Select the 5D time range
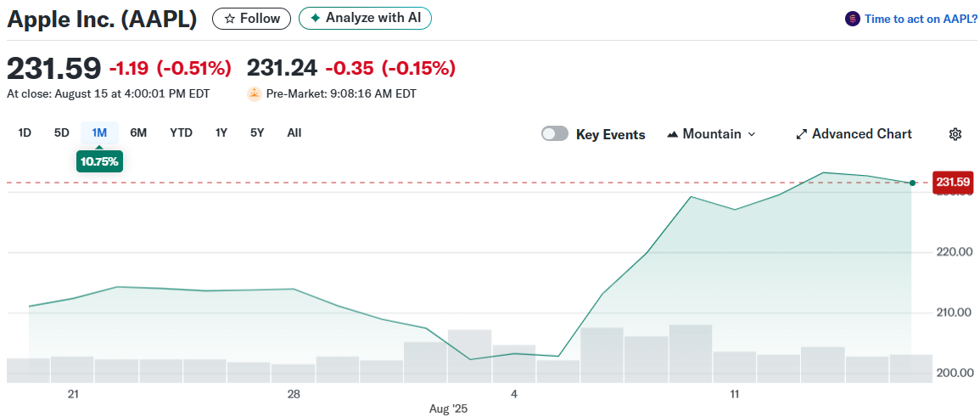980x417 pixels. coord(61,133)
